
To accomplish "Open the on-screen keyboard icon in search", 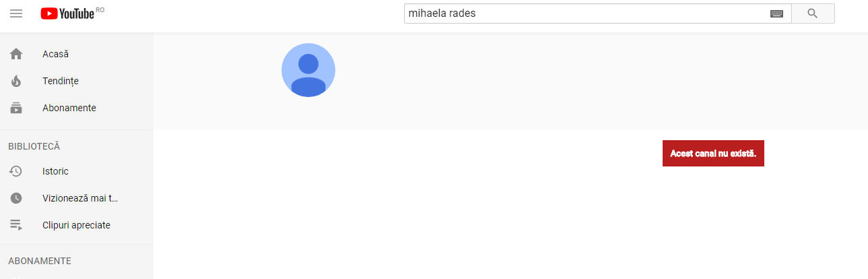I will (x=776, y=13).
